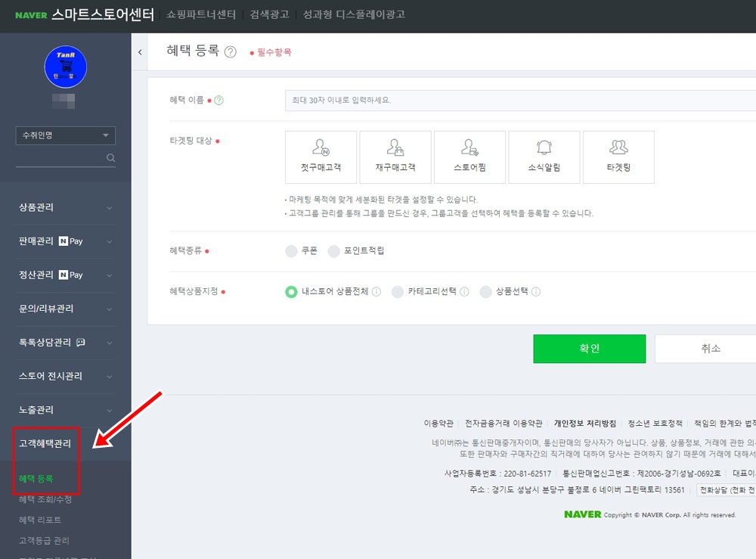The image size is (756, 559).
Task: Click the 취소 button
Action: tap(706, 348)
